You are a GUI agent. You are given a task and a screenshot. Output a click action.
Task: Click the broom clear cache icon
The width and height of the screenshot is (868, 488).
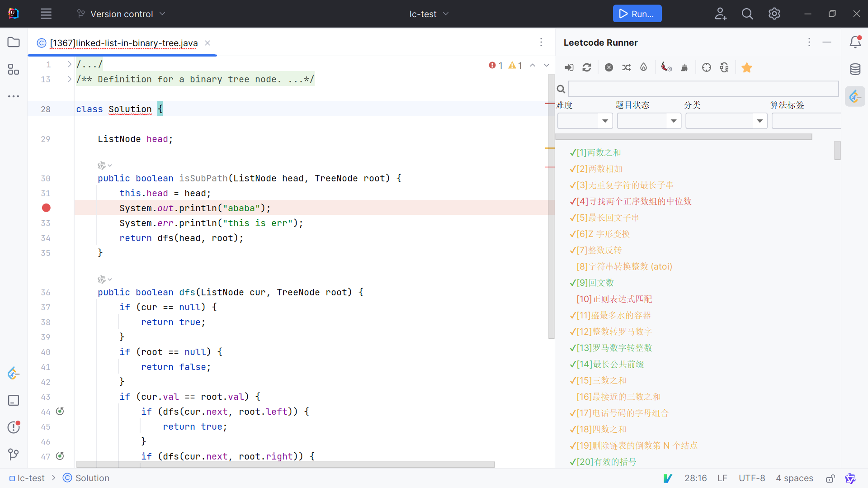pyautogui.click(x=684, y=67)
